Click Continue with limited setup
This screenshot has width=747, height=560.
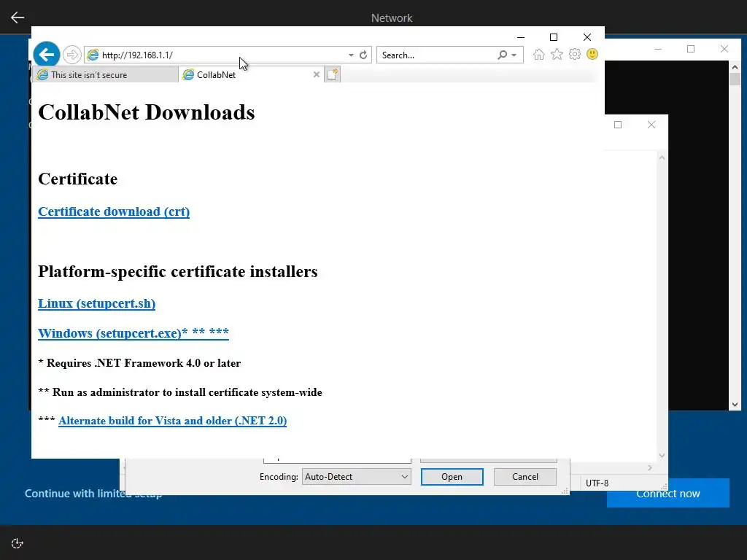(x=93, y=494)
